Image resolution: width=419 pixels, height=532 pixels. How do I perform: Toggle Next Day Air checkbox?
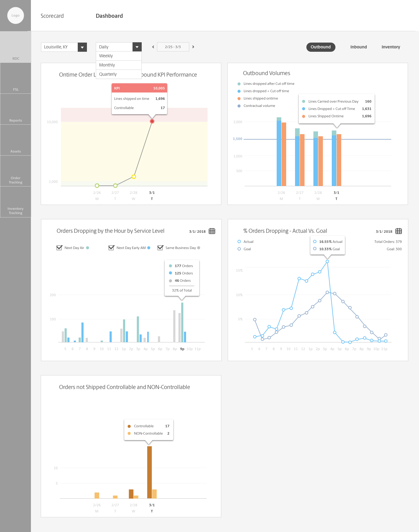tap(59, 247)
